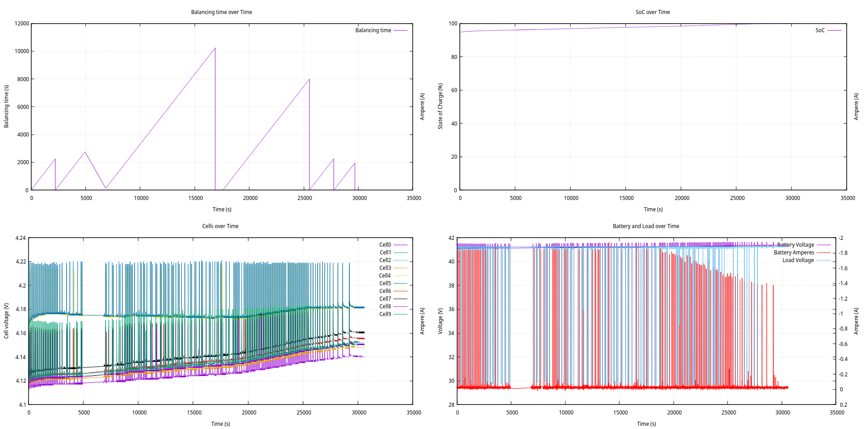Select the Cell1 legend entry

tap(385, 253)
